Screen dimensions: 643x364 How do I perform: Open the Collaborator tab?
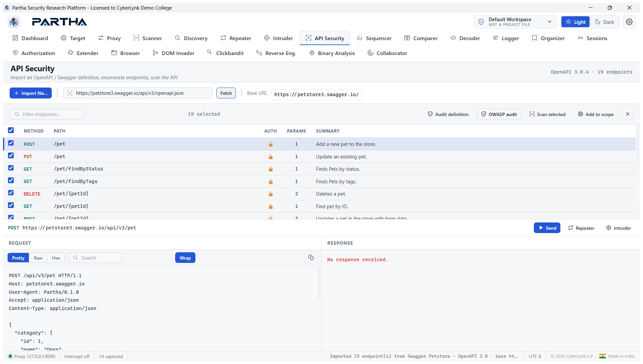387,53
